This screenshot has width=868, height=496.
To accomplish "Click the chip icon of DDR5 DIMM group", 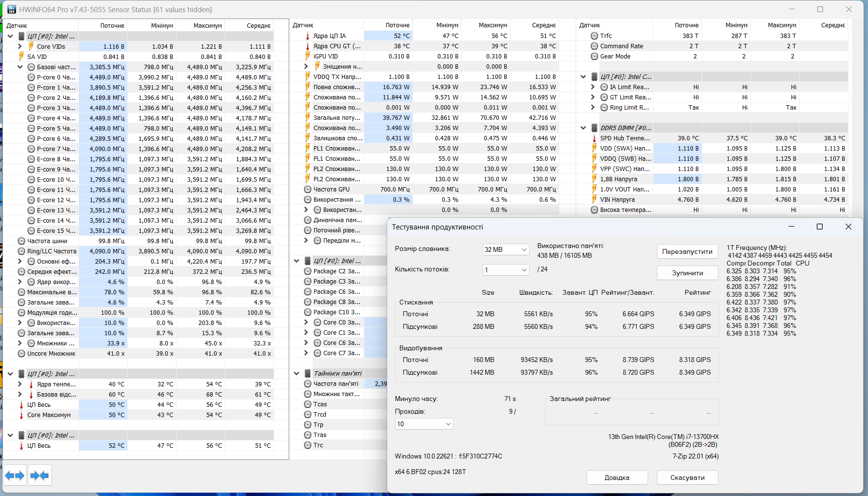I will click(594, 128).
